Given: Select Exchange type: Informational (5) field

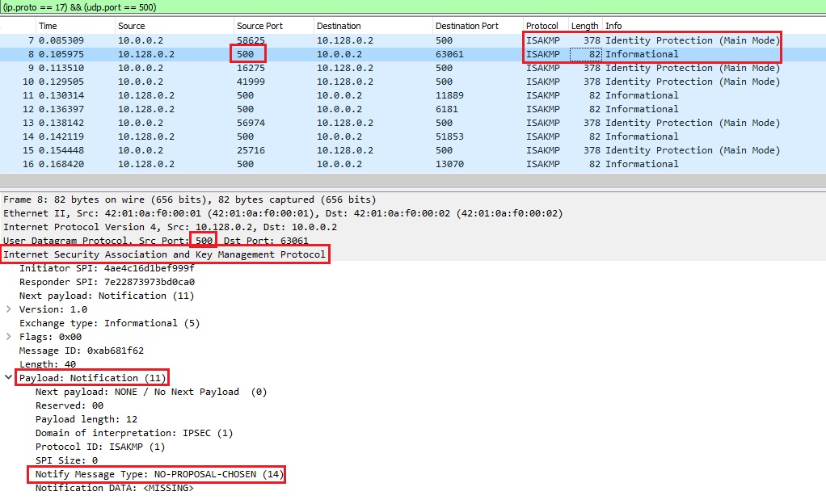Looking at the screenshot, I should pos(110,323).
